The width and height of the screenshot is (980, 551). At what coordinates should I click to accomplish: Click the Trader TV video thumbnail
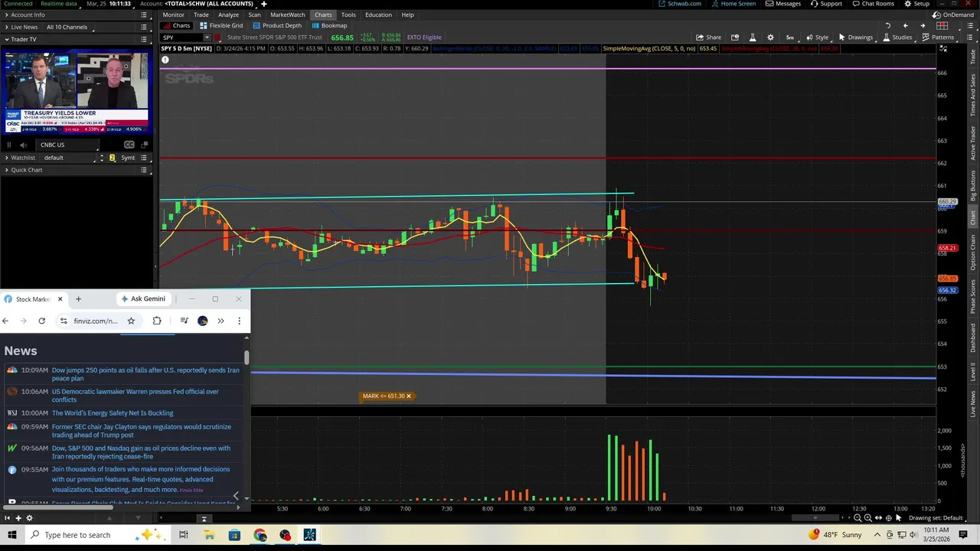(x=77, y=92)
